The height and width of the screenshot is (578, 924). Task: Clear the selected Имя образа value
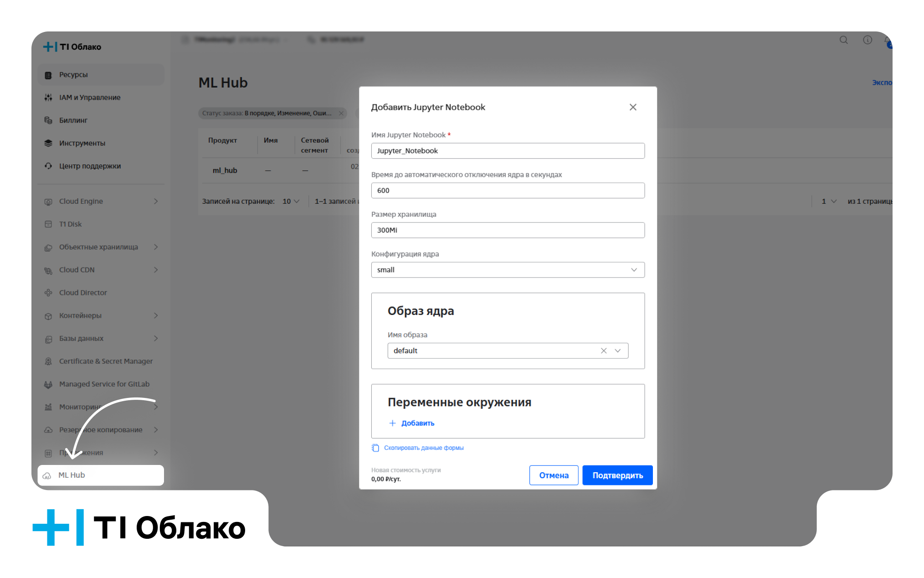point(603,350)
